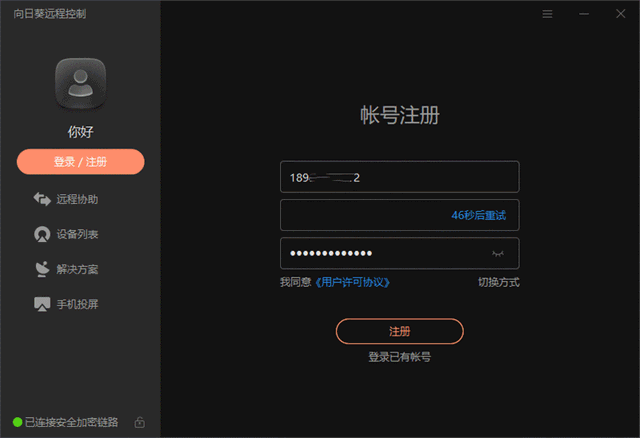The width and height of the screenshot is (640, 438).
Task: Click the 登录 / 注册 orange button
Action: click(80, 162)
